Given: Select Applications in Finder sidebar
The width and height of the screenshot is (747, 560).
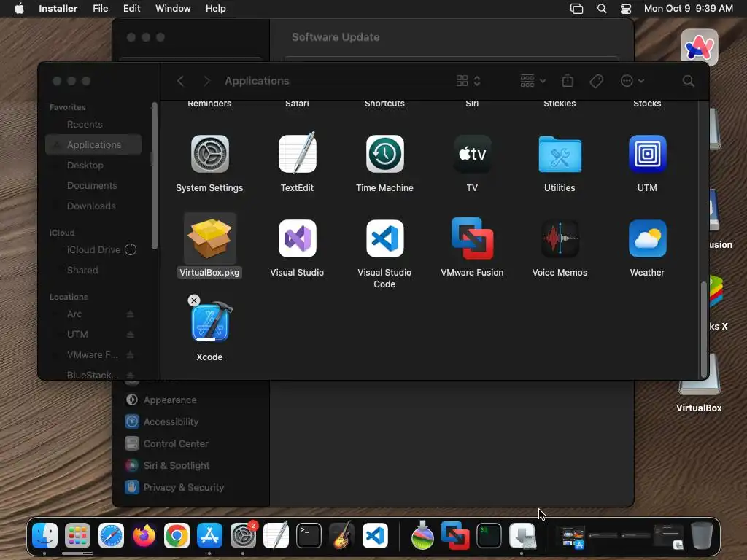Looking at the screenshot, I should click(93, 145).
